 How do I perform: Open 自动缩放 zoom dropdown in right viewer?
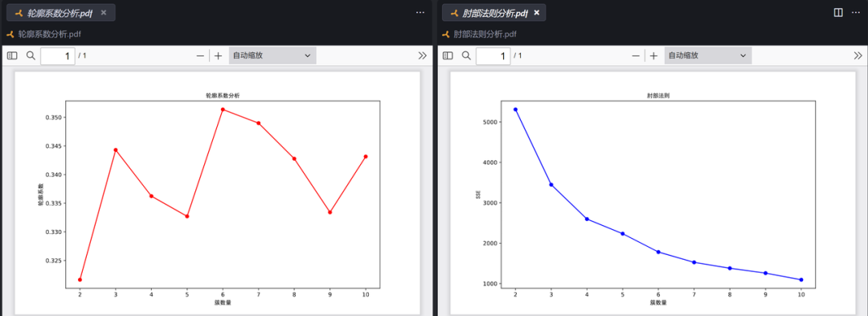[x=708, y=55]
